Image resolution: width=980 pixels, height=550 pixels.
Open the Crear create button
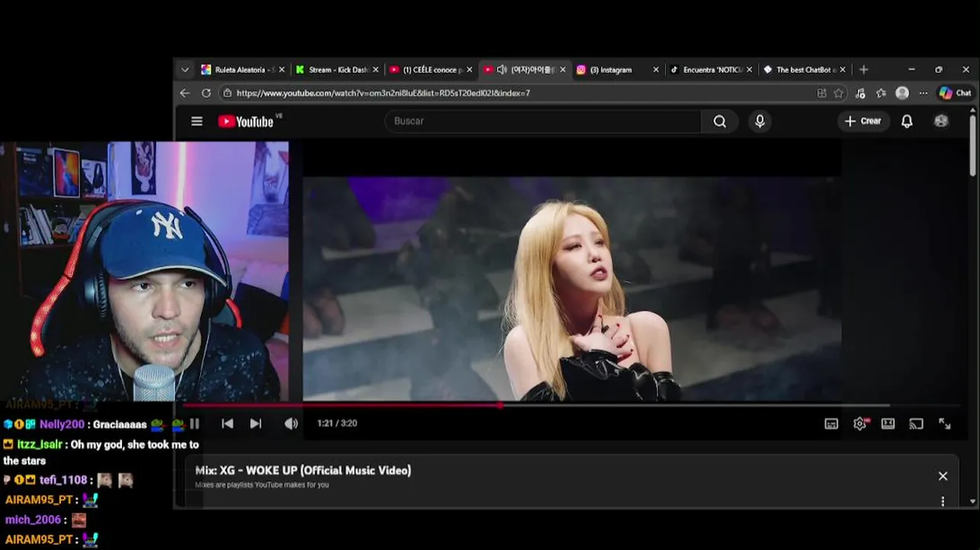coord(862,121)
